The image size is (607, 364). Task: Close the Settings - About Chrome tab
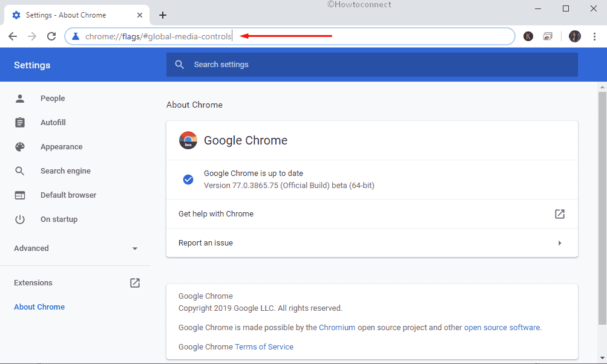140,15
